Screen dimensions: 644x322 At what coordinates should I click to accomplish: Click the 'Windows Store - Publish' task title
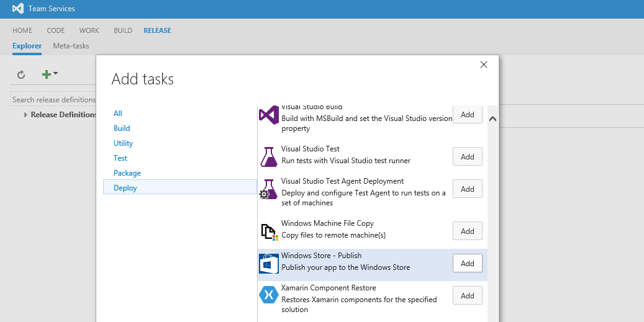coord(321,256)
